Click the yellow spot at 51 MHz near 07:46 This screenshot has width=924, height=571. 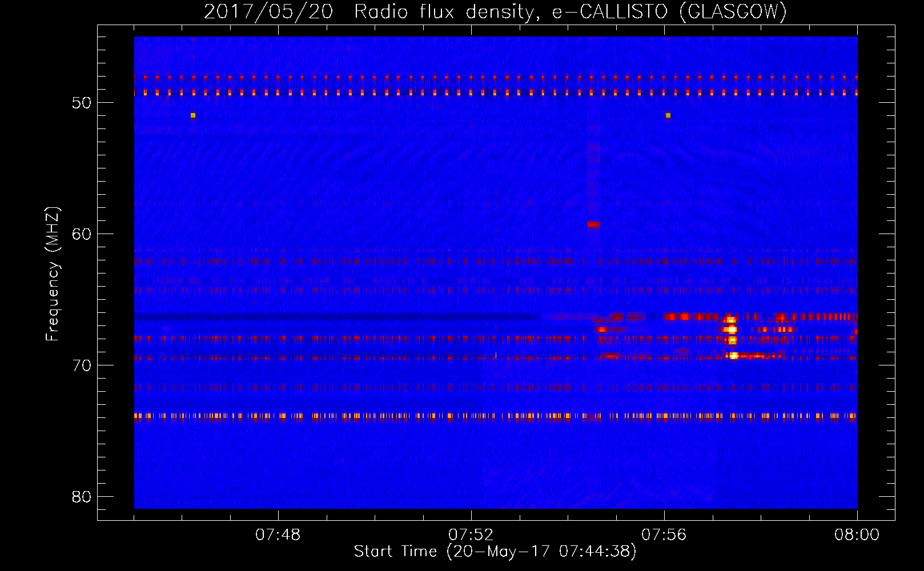click(193, 115)
